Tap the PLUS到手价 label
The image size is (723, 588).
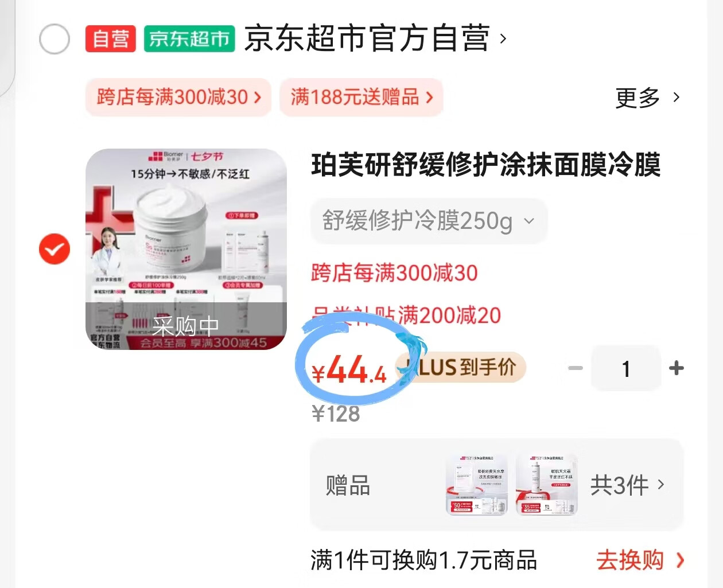(x=461, y=367)
